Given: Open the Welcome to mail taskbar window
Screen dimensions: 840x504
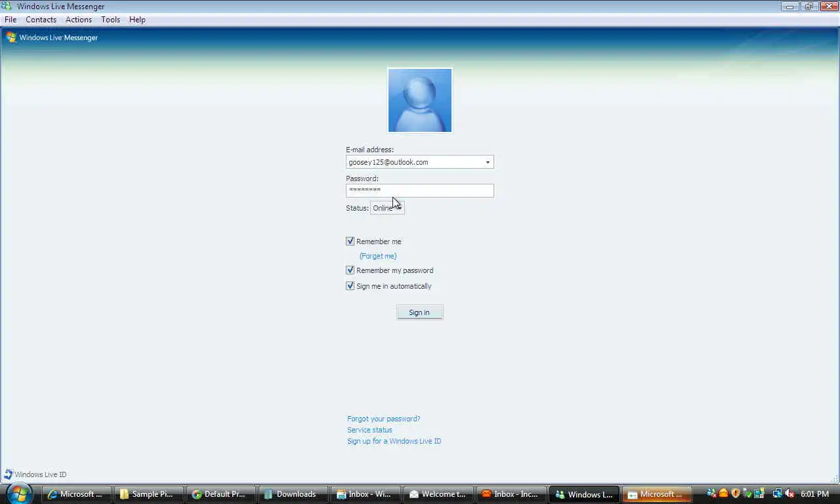Looking at the screenshot, I should pyautogui.click(x=438, y=494).
